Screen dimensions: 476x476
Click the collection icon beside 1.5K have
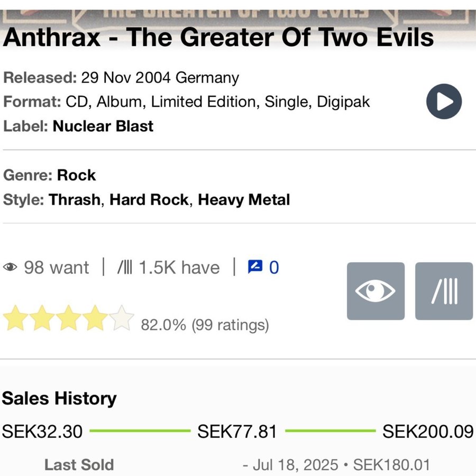coord(125,268)
